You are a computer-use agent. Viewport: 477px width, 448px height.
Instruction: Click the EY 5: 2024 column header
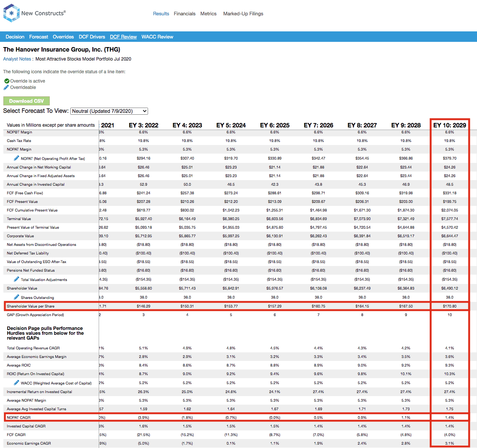(x=231, y=125)
